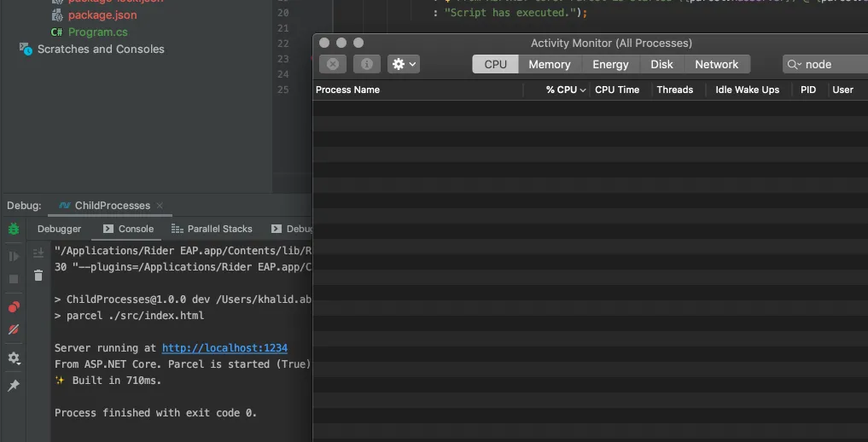Close the ChildProcesses debug tab
This screenshot has width=868, height=442.
160,206
